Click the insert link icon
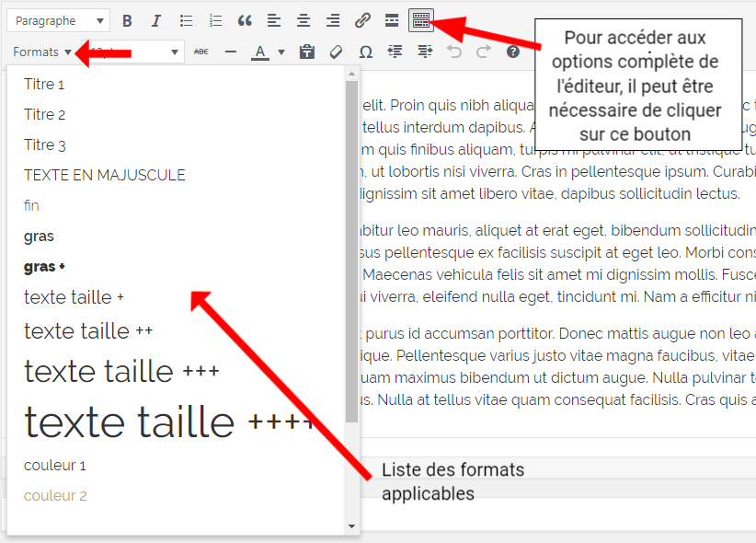This screenshot has width=756, height=543. click(x=362, y=20)
